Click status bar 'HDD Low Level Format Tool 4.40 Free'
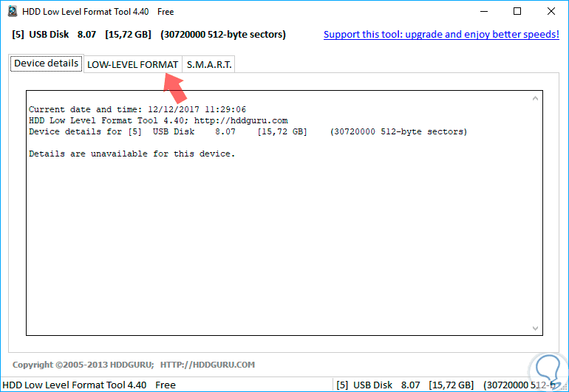 (89, 385)
